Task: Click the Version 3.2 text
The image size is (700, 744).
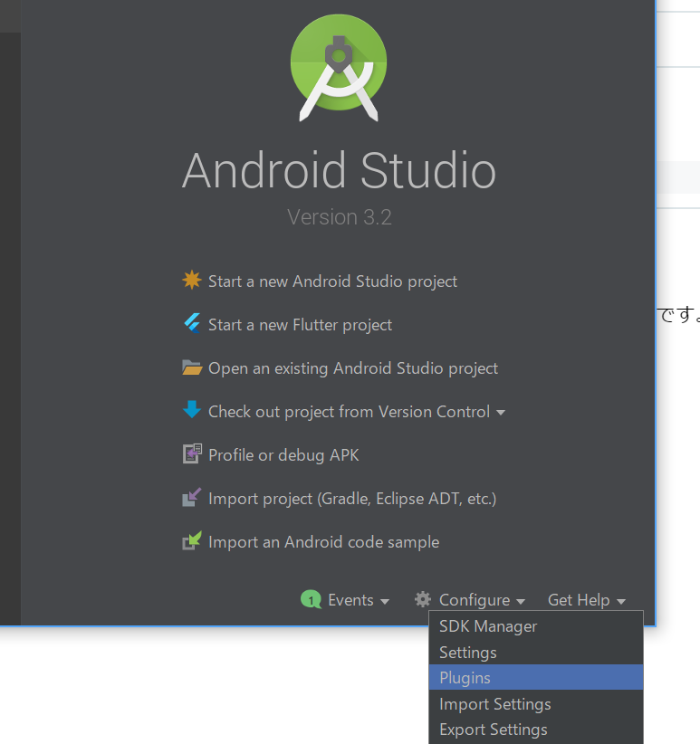Action: click(340, 217)
